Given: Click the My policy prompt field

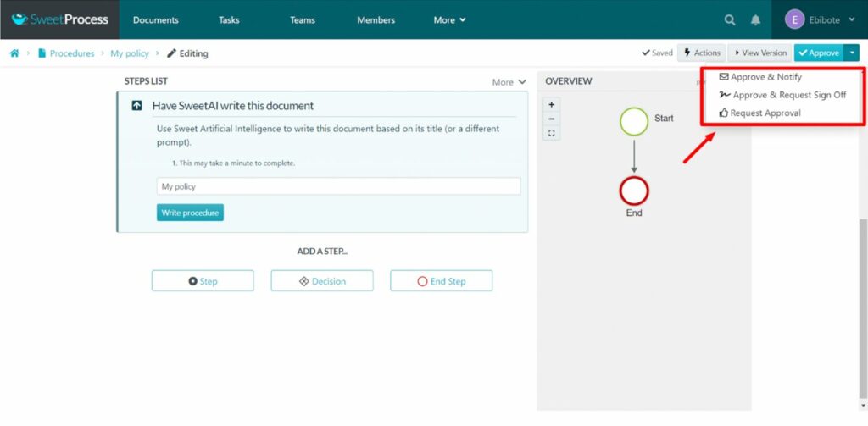Looking at the screenshot, I should point(338,186).
